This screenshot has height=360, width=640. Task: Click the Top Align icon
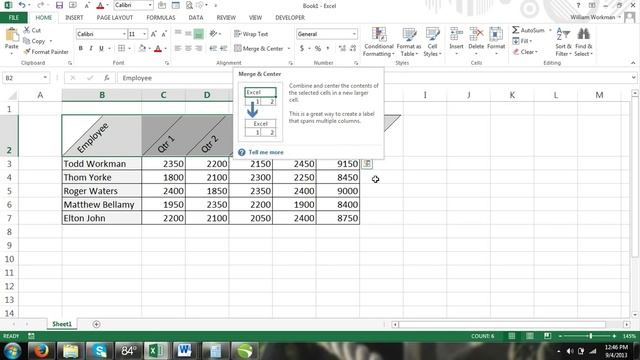178,34
